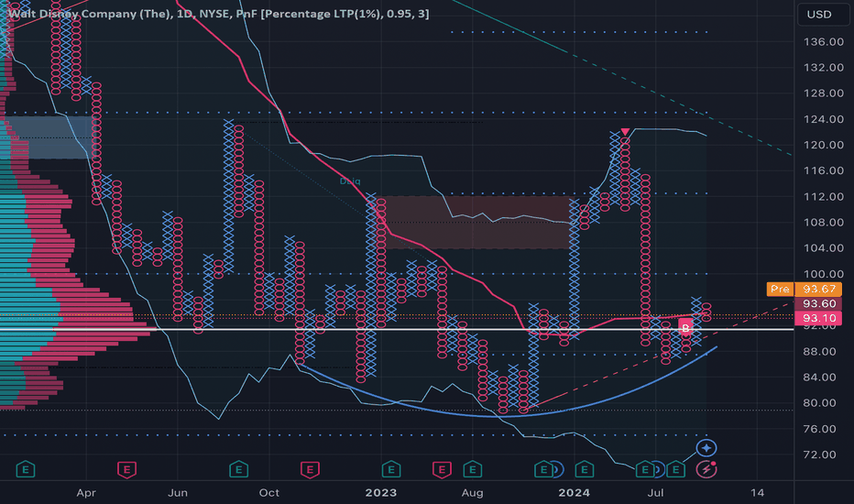This screenshot has height=504, width=854.
Task: Select the green E earnings marker just left of Jul
Action: pyautogui.click(x=645, y=469)
